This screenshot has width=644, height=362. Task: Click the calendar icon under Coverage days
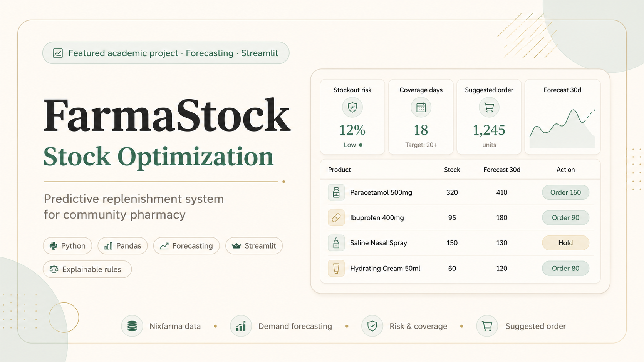point(421,107)
